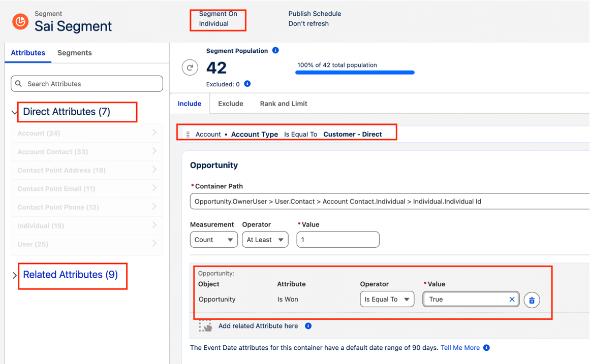Screen dimensions: 590x364
Task: Expand the Individual (19) group
Action: (x=87, y=225)
